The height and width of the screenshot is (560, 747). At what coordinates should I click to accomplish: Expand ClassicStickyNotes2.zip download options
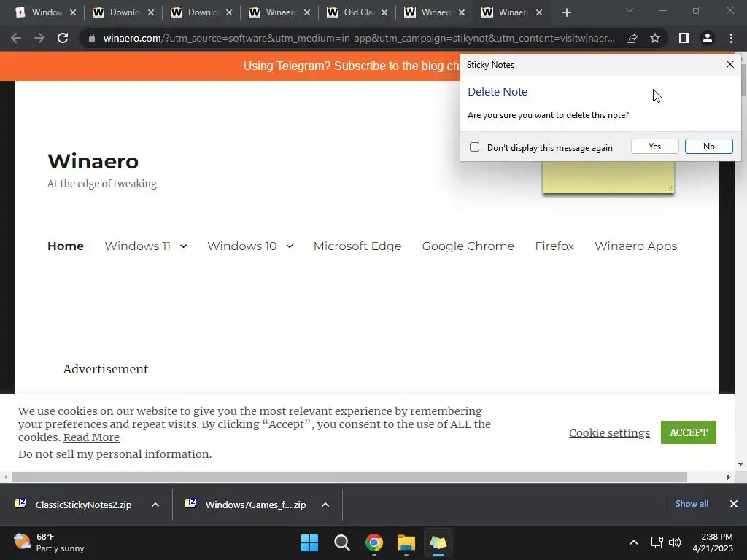pyautogui.click(x=155, y=505)
